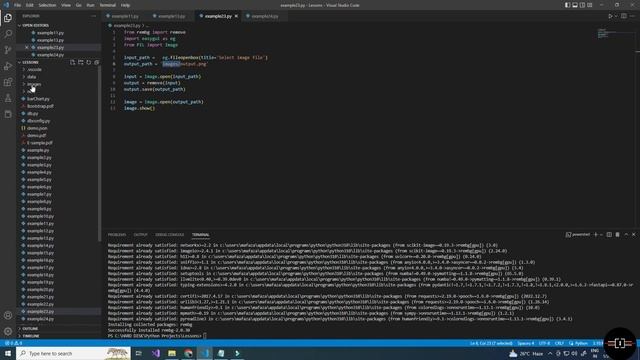Expand the images folder
This screenshot has height=360, width=640.
click(34, 84)
